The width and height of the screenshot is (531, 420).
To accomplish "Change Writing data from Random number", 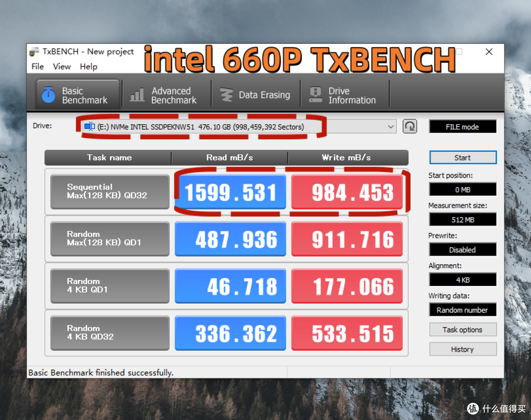I will [x=462, y=309].
